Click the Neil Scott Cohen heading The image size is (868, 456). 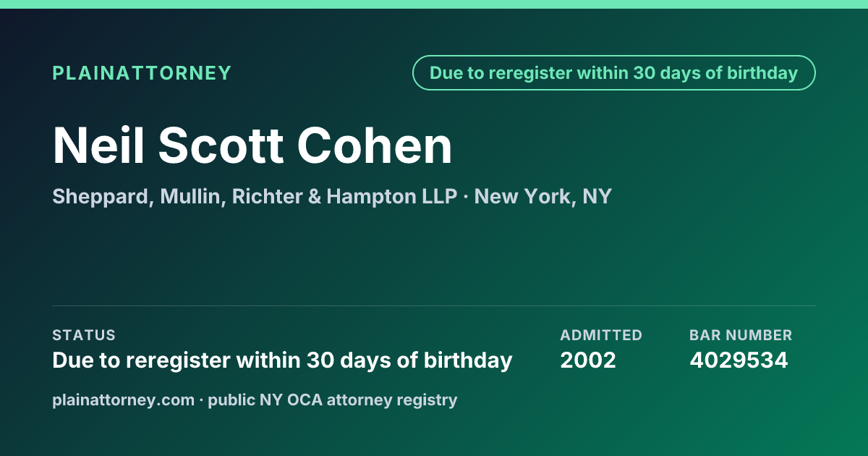point(252,145)
